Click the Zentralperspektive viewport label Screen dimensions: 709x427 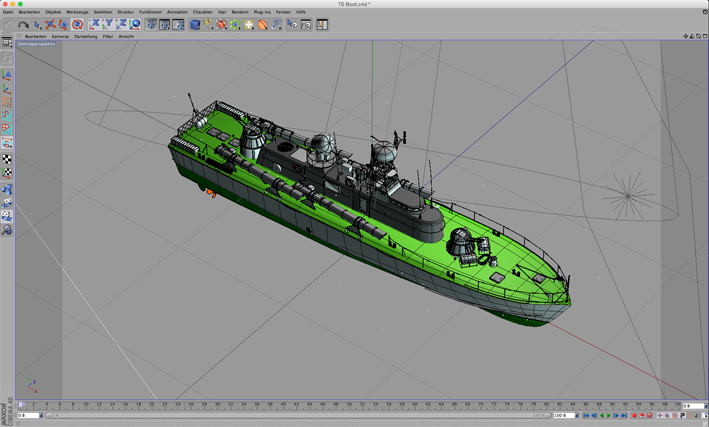pos(36,44)
